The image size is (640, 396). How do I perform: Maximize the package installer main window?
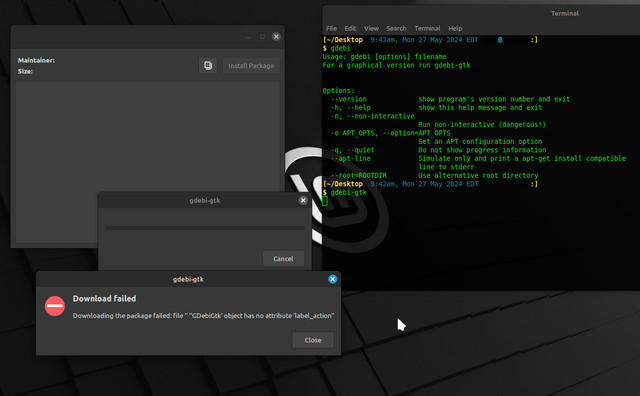click(x=262, y=37)
